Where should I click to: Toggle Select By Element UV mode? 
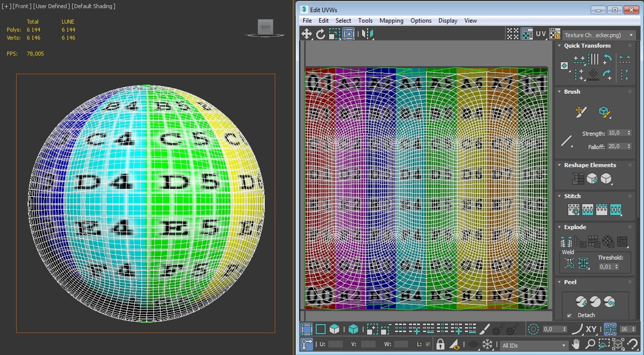click(x=353, y=329)
